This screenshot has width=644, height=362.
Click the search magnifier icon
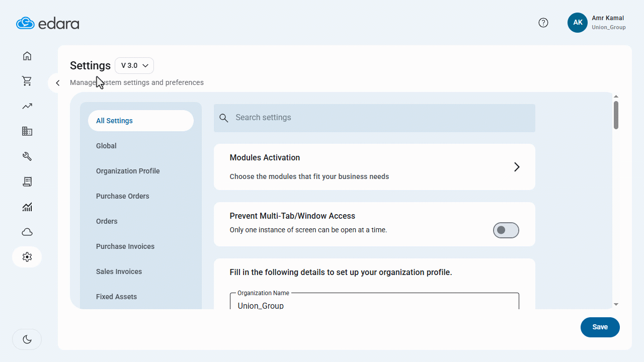(224, 118)
